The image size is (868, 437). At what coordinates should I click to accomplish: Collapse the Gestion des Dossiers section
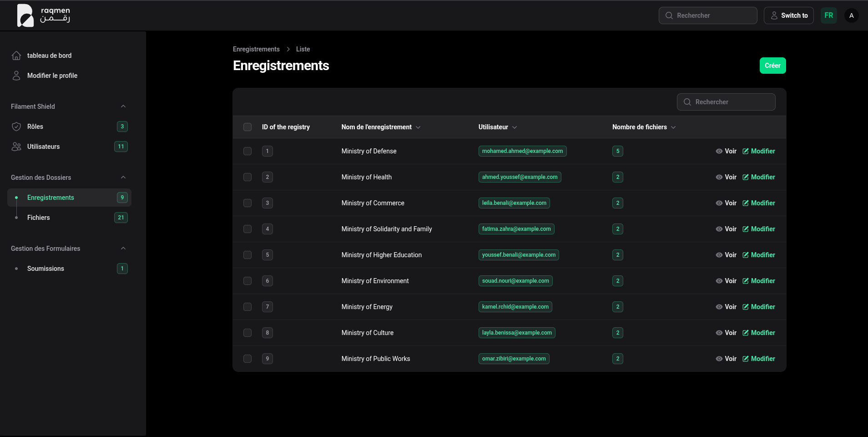122,178
